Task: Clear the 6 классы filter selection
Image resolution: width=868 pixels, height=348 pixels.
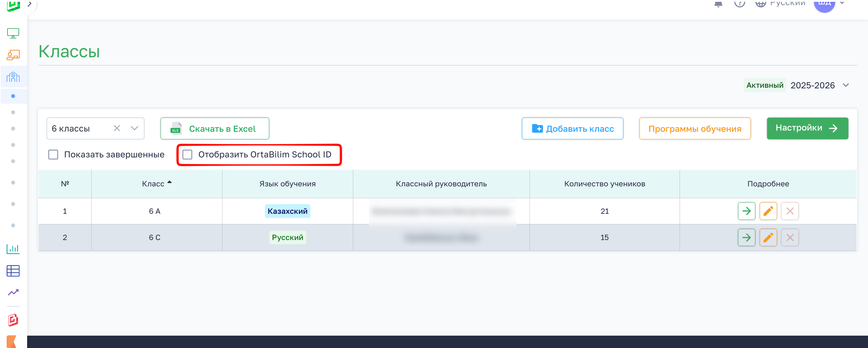Action: [x=117, y=128]
